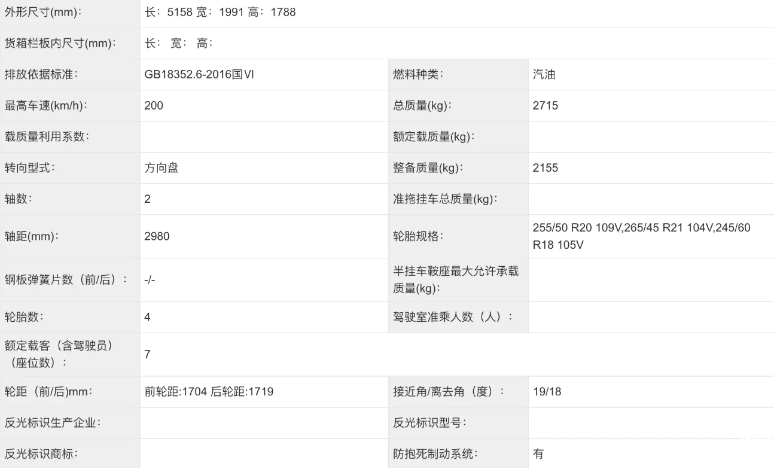Viewport: 780px width, 468px height.
Task: Click the 防抱死制动系统 value 有
Action: [x=539, y=453]
